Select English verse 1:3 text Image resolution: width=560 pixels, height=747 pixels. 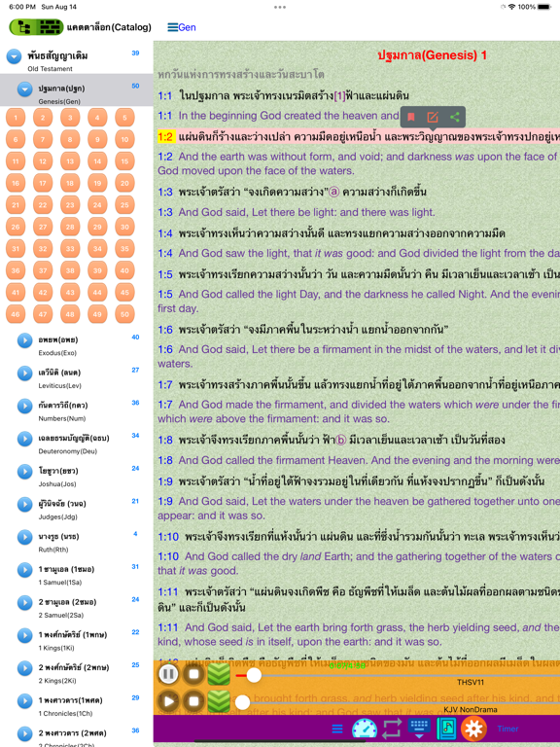[x=306, y=212]
